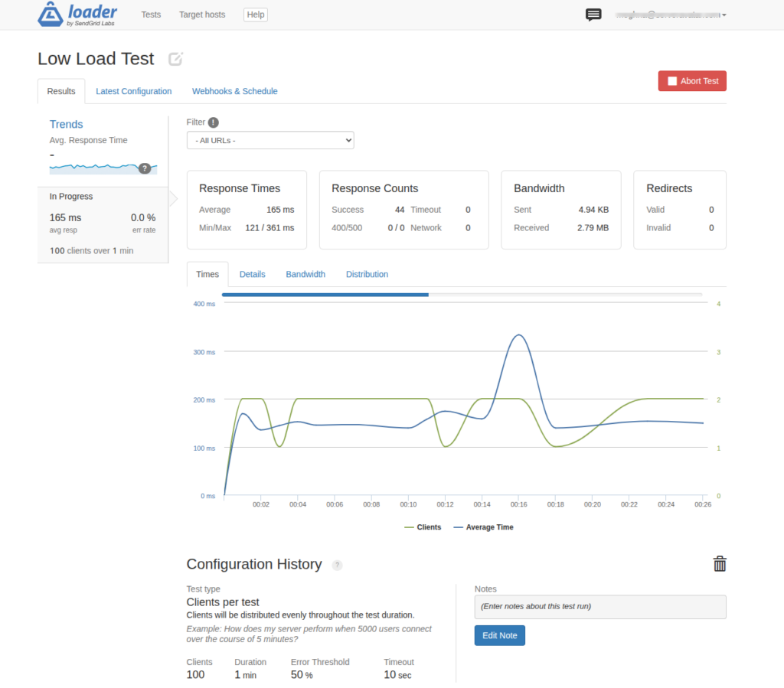The width and height of the screenshot is (784, 688).
Task: Click the test progress bar
Action: [462, 295]
